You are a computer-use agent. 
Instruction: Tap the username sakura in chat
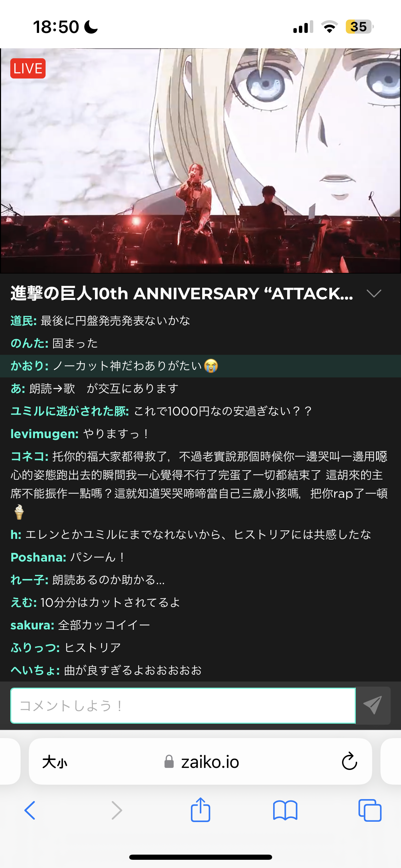click(x=32, y=625)
